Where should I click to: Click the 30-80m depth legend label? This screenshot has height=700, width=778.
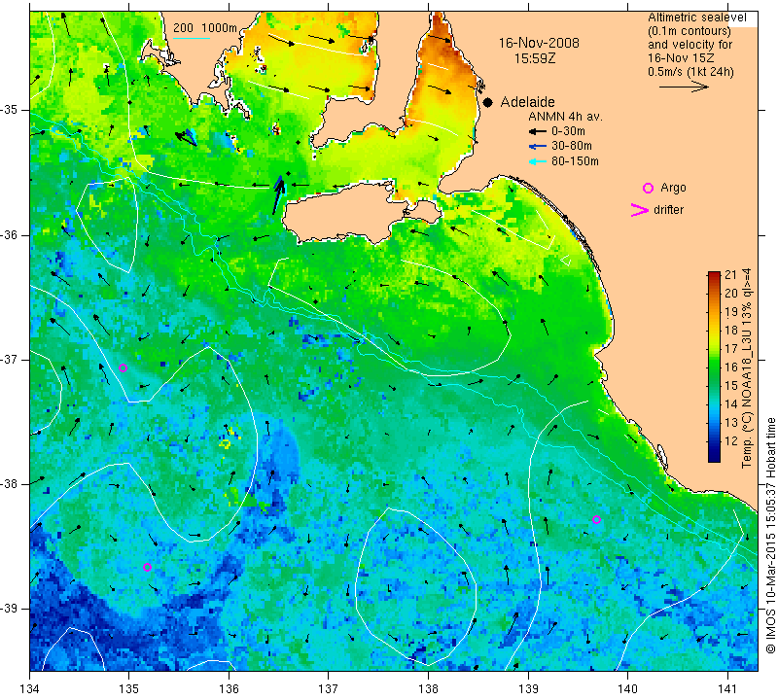click(x=571, y=146)
